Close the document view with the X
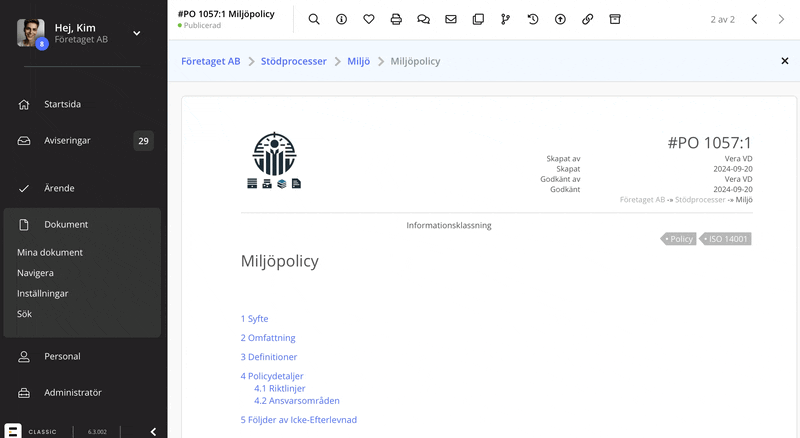 click(x=785, y=61)
